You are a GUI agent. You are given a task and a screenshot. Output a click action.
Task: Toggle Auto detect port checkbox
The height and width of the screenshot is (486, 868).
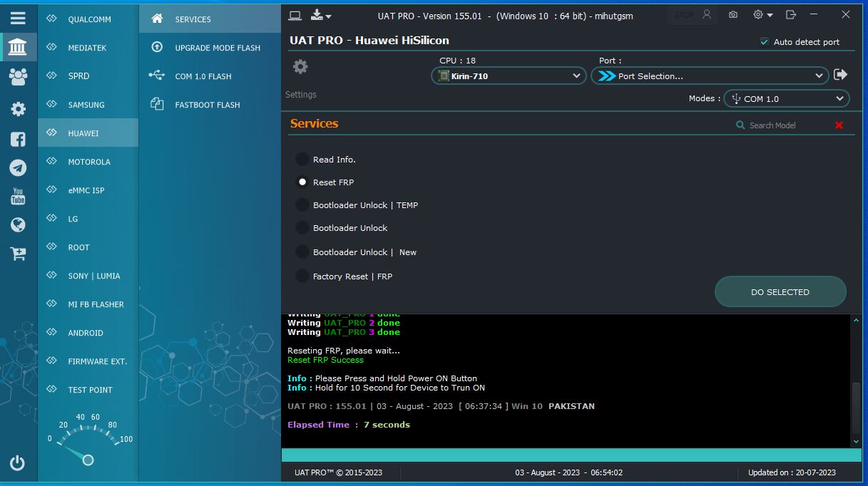click(765, 42)
